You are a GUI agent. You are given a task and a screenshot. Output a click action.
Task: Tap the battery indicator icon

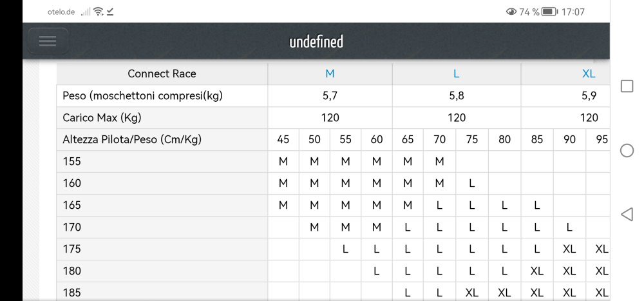click(x=549, y=12)
